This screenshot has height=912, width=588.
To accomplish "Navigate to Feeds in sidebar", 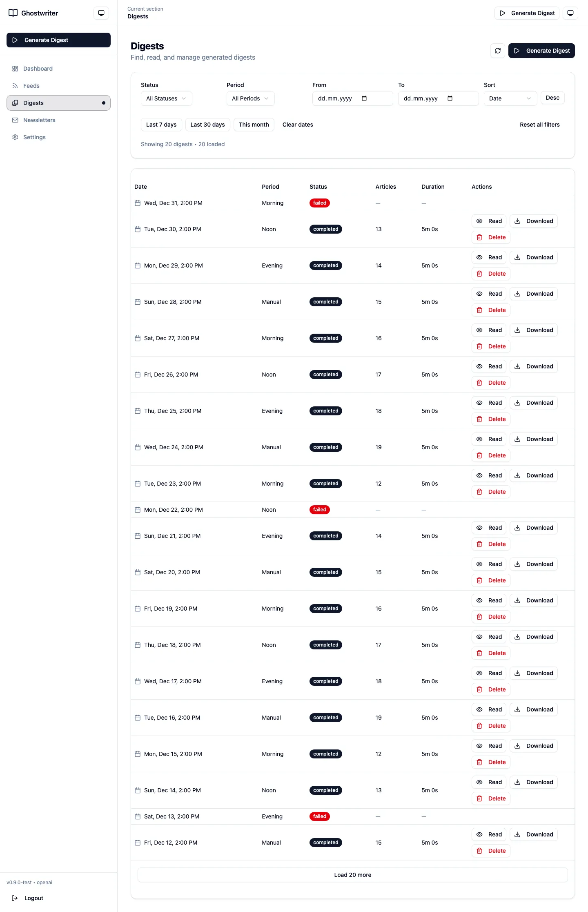I will tap(31, 86).
